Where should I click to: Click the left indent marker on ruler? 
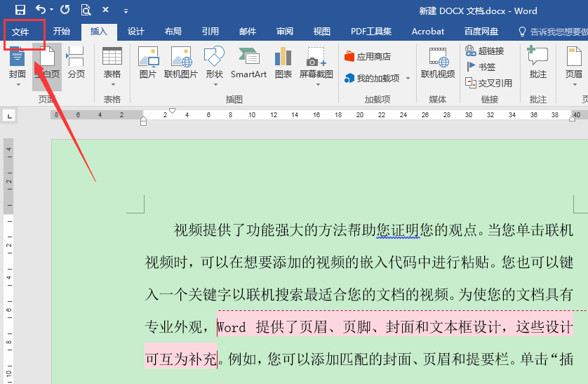[143, 121]
